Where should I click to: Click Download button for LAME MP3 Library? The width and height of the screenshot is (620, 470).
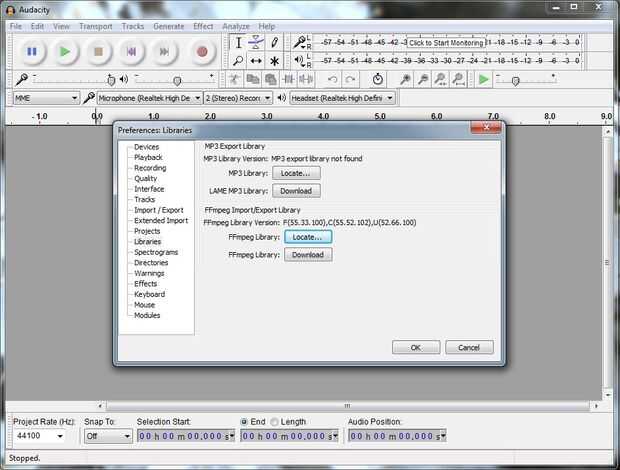click(296, 191)
